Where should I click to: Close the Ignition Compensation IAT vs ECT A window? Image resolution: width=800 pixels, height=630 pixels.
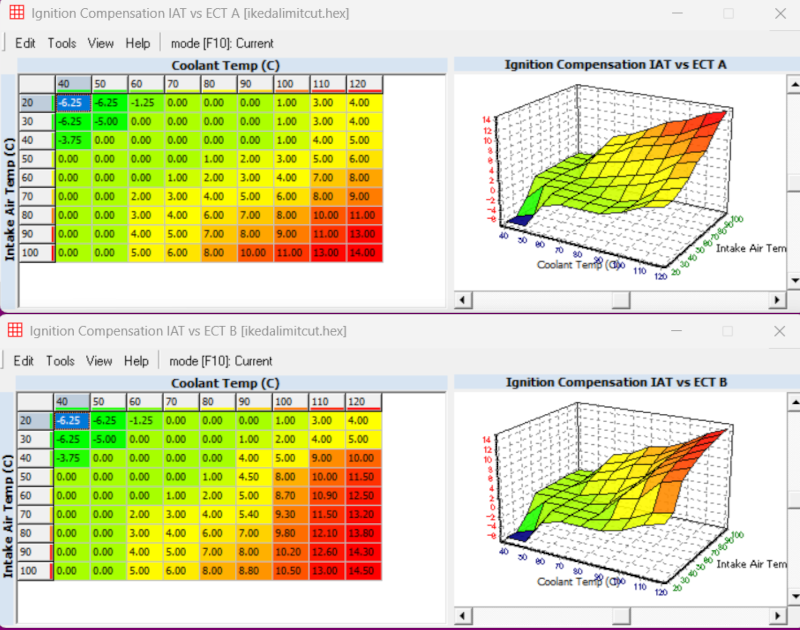780,13
